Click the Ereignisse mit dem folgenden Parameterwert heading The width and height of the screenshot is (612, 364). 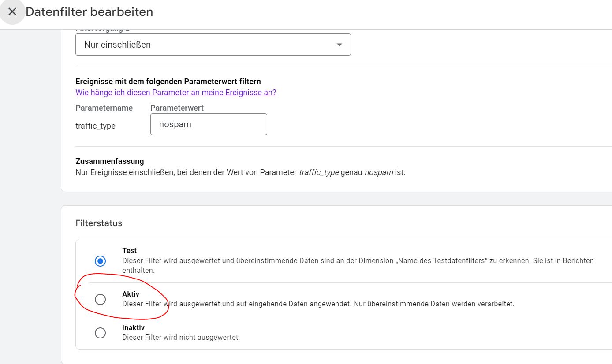[168, 81]
